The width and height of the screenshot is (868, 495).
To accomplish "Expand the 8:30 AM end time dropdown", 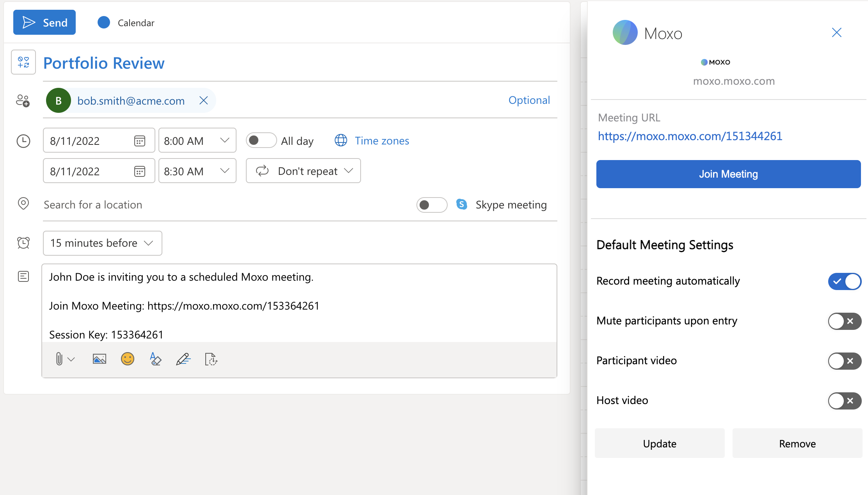I will click(224, 171).
